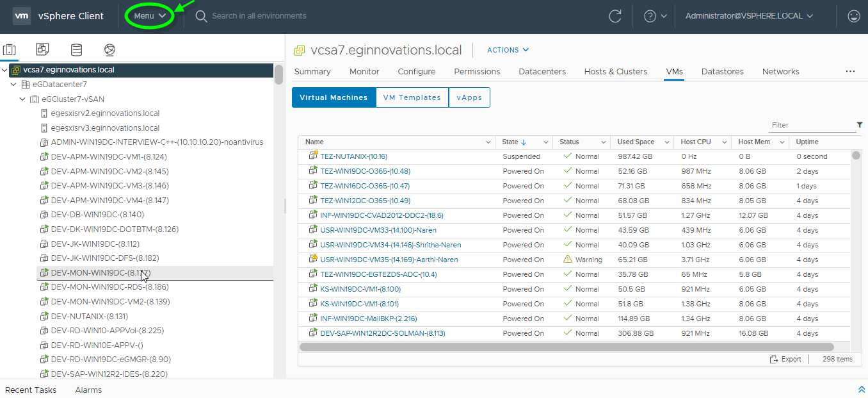Click VM icon beside DEV-JK-WIN19DC-DFS-(8.182)

click(44, 258)
